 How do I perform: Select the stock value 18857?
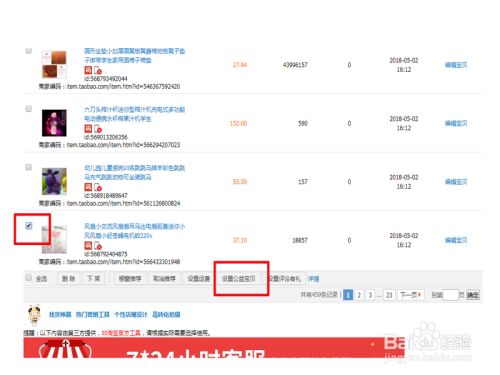(x=300, y=240)
